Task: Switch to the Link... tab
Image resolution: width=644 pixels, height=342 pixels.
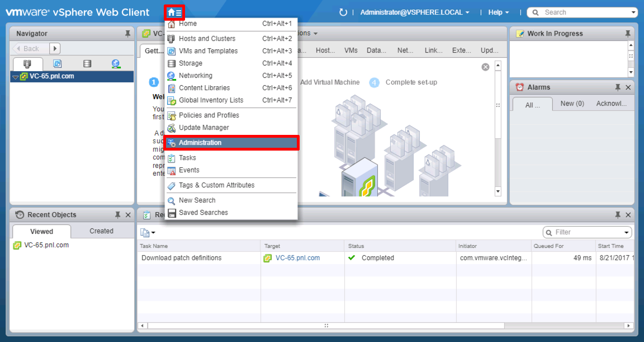Action: 434,50
